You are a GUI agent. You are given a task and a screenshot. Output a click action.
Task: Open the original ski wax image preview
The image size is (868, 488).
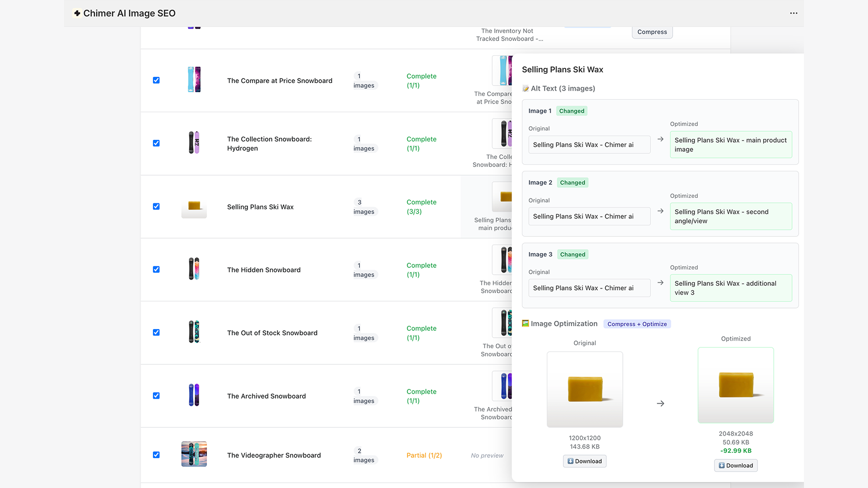[x=585, y=389]
